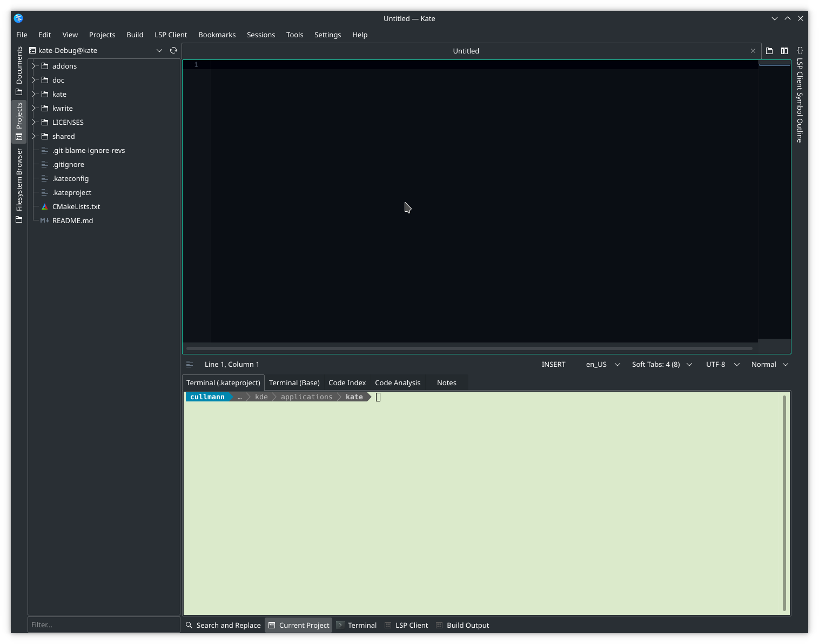Screen dimensions: 819x644
Task: Toggle the Build Output bottom panel
Action: tap(462, 625)
